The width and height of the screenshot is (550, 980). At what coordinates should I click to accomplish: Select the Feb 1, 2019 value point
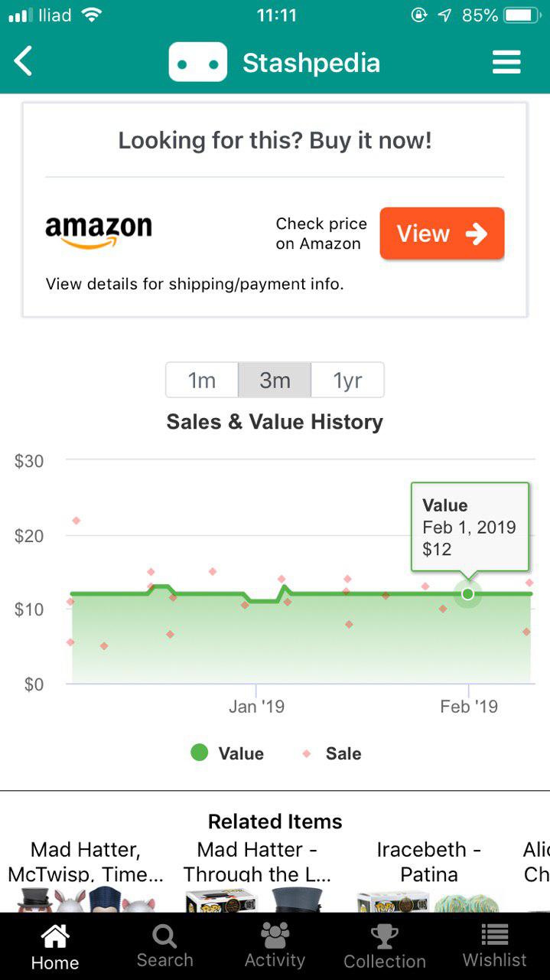[x=468, y=593]
